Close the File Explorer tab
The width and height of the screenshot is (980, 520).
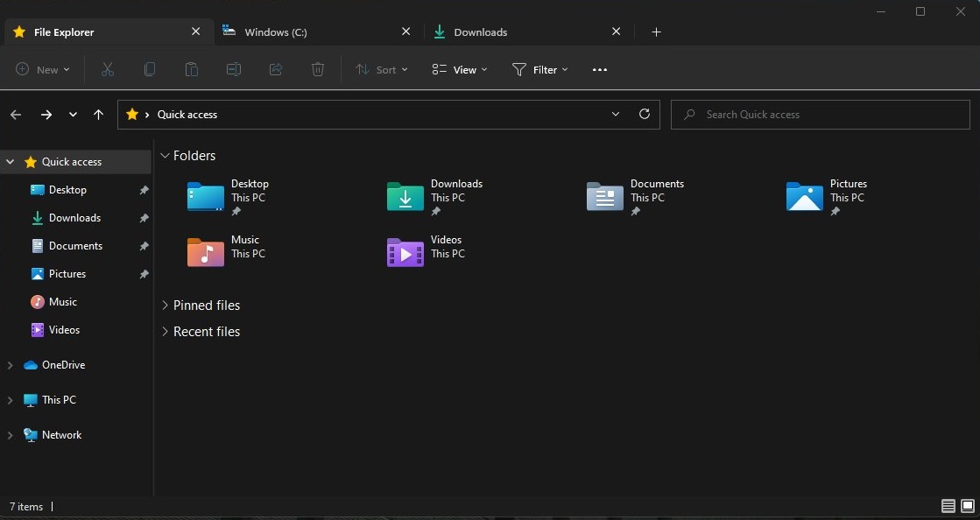tap(195, 32)
